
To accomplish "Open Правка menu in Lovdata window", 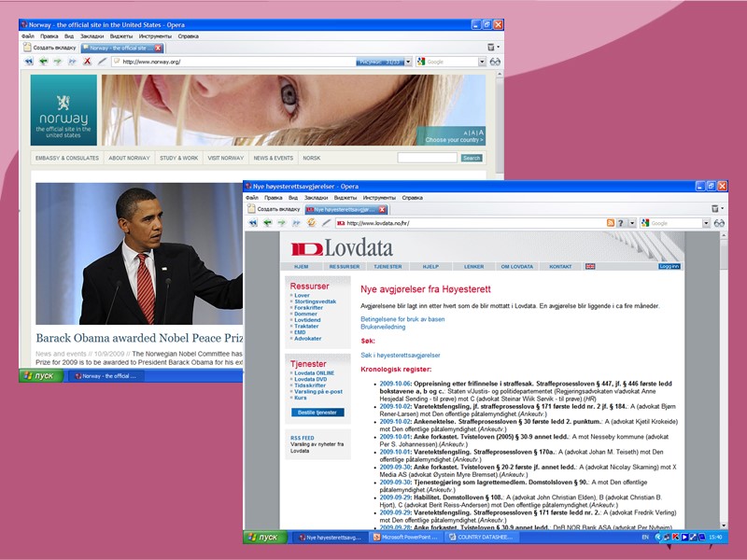I will (274, 198).
